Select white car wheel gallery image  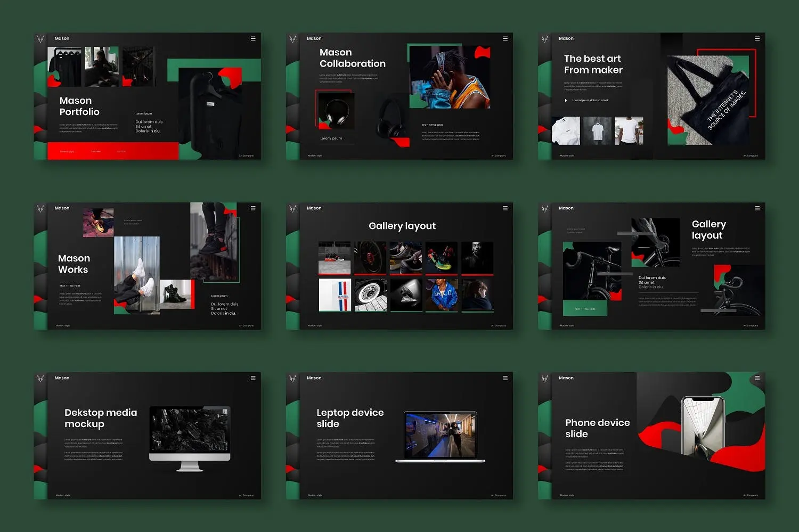[370, 295]
